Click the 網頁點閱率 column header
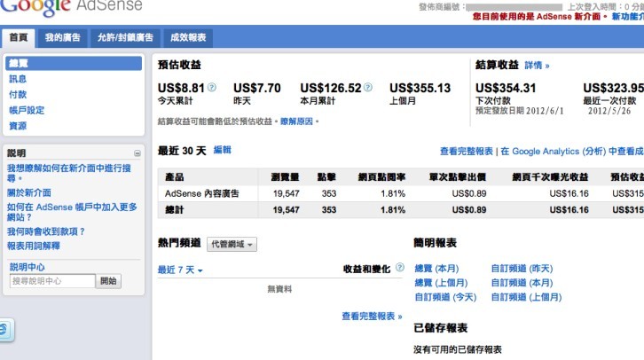The width and height of the screenshot is (644, 360). point(381,177)
